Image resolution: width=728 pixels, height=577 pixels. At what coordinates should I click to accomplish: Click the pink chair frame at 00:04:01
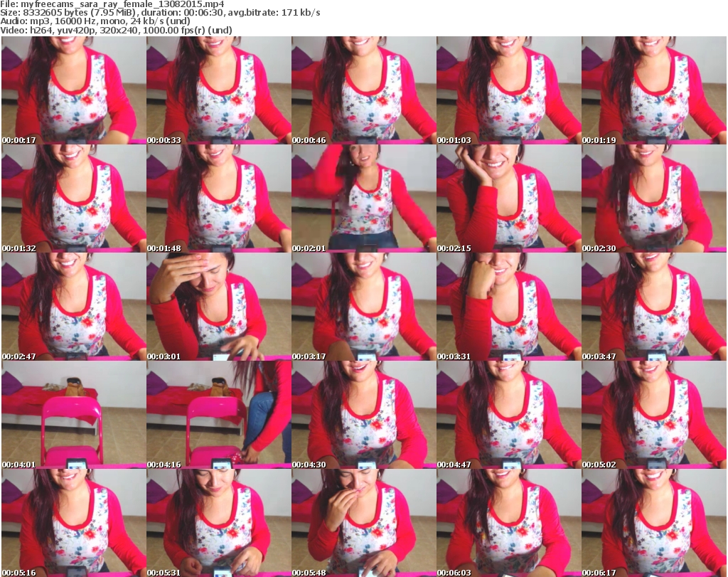click(x=74, y=415)
